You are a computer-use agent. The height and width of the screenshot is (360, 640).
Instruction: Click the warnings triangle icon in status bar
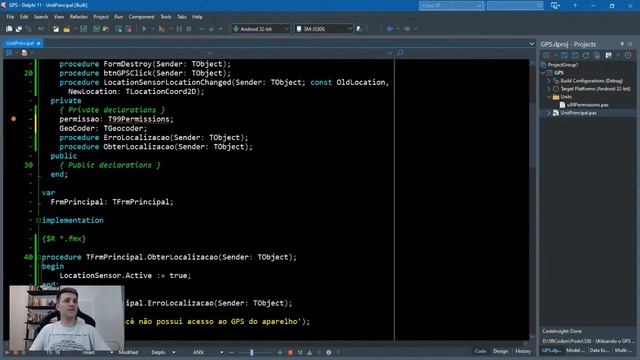tap(309, 352)
